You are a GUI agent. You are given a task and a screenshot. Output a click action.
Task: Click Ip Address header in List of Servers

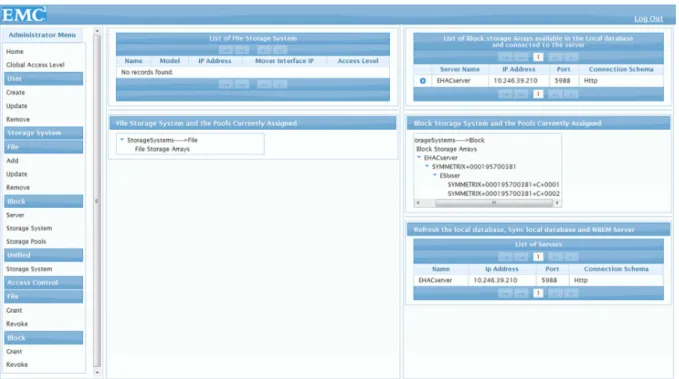(501, 269)
